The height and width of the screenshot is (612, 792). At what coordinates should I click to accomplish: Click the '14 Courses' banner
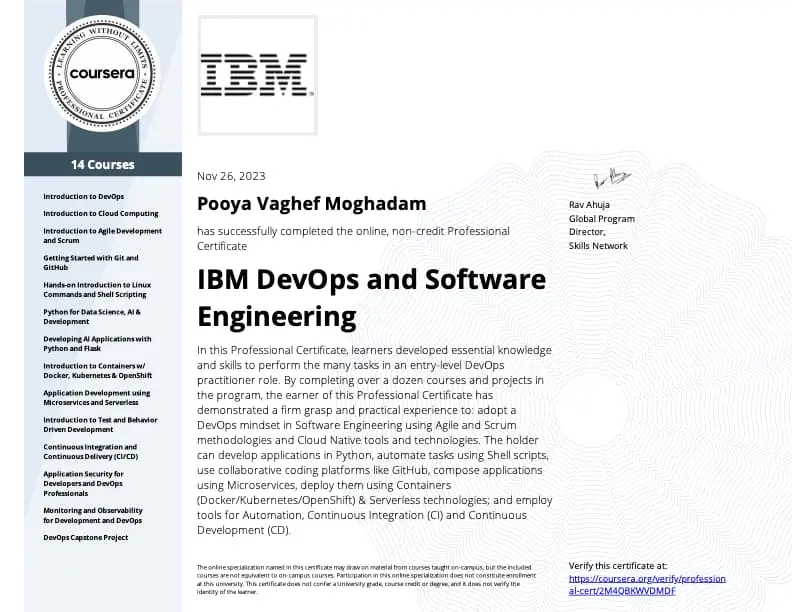click(103, 164)
